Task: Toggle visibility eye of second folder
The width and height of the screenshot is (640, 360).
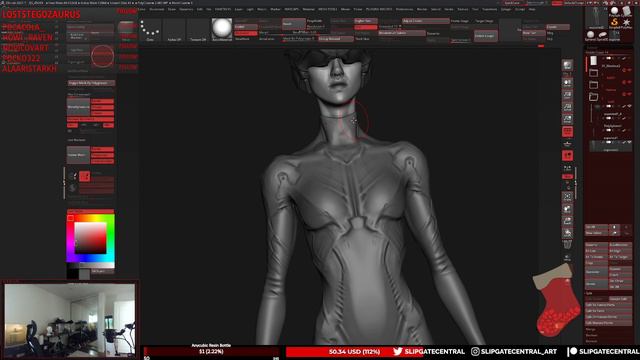Action: (x=629, y=82)
